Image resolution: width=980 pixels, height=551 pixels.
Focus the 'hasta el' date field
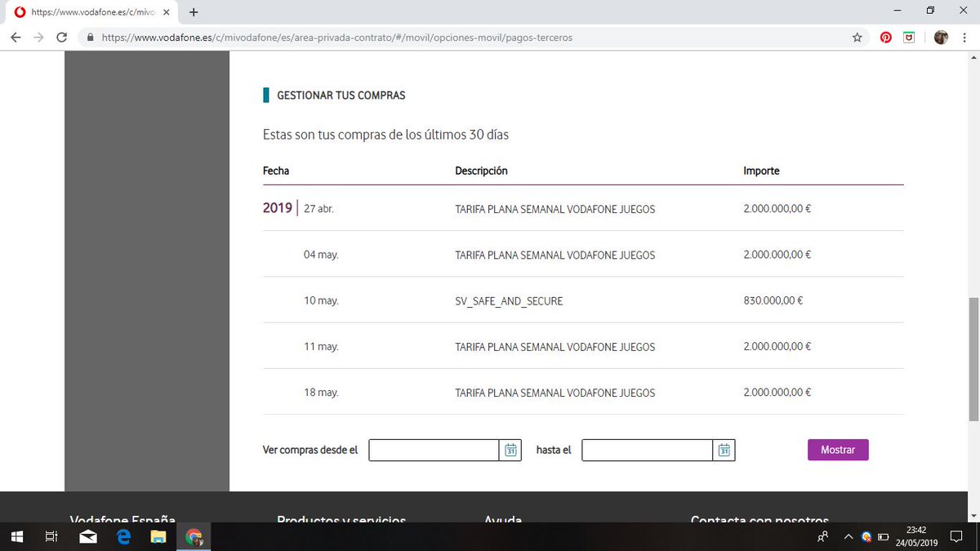point(647,450)
